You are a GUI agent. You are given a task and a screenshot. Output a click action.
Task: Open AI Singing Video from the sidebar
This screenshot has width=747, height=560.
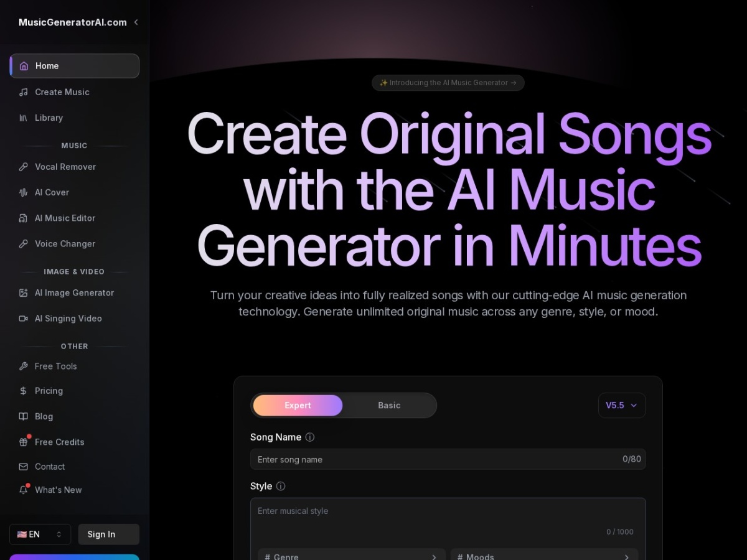(x=75, y=319)
